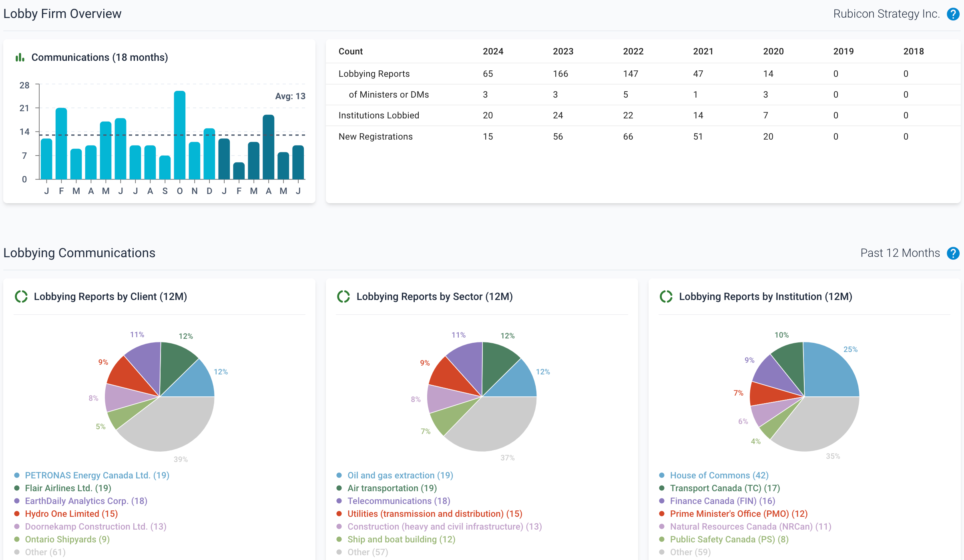Click the 166 value for 2023 reports
Image resolution: width=964 pixels, height=560 pixels.
tap(560, 74)
